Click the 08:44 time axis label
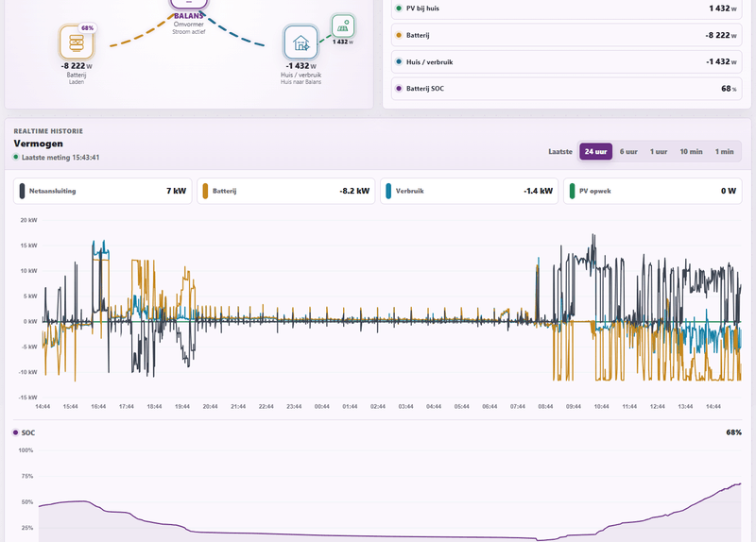756x542 pixels. point(545,407)
